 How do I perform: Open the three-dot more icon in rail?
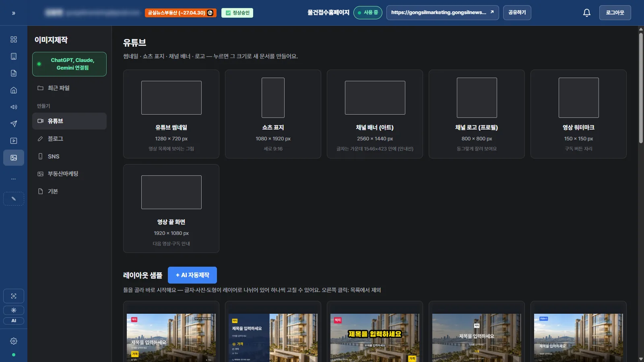coord(14,179)
